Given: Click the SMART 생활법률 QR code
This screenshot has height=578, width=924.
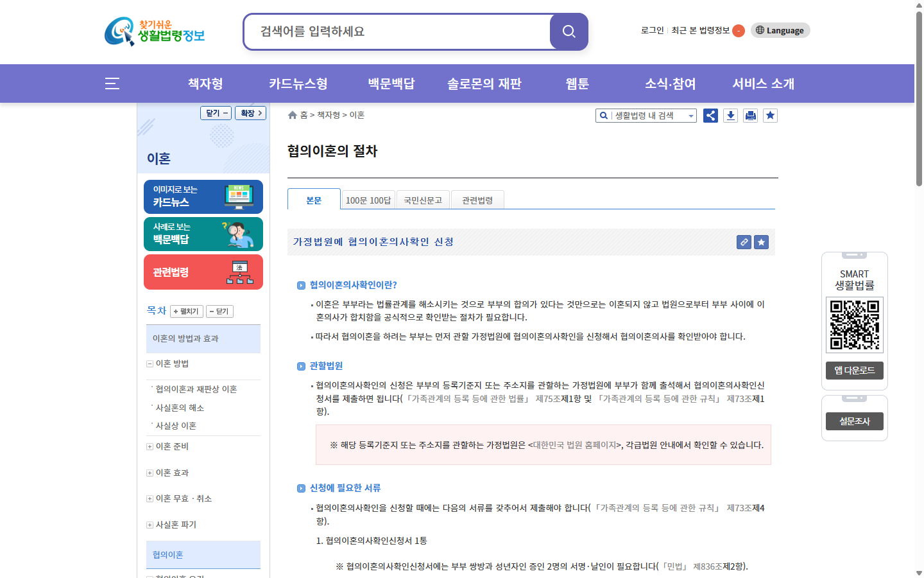Looking at the screenshot, I should (x=855, y=325).
